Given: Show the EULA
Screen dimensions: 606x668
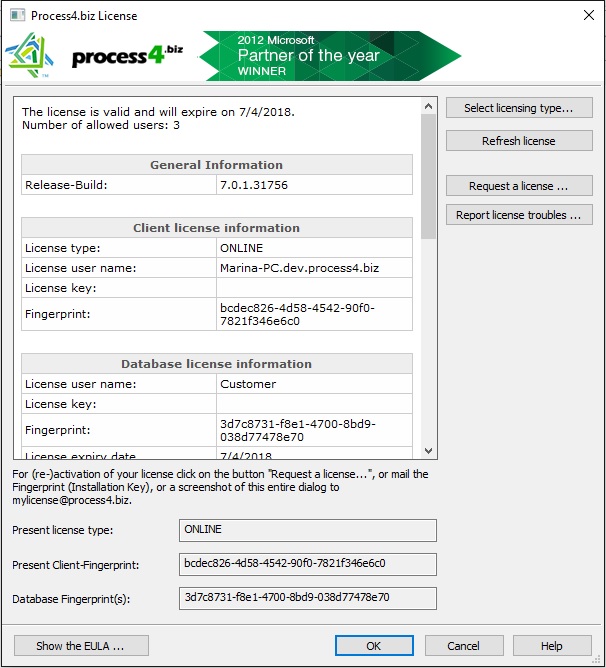Looking at the screenshot, I should 81,646.
